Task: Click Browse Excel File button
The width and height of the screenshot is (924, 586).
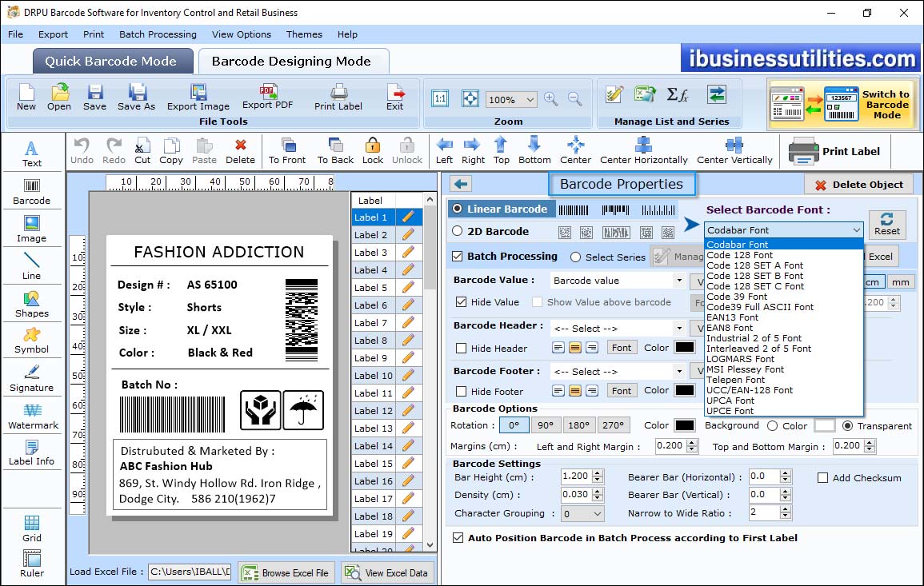Action: click(286, 572)
